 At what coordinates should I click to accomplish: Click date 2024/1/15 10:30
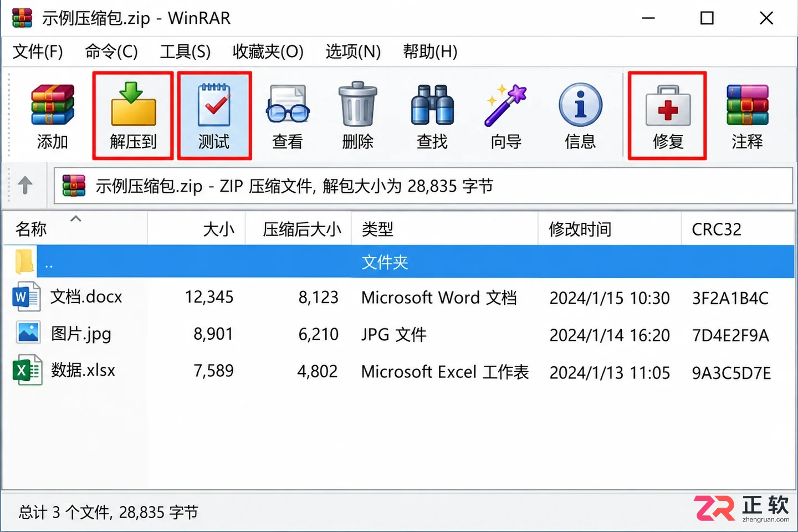[x=610, y=298]
